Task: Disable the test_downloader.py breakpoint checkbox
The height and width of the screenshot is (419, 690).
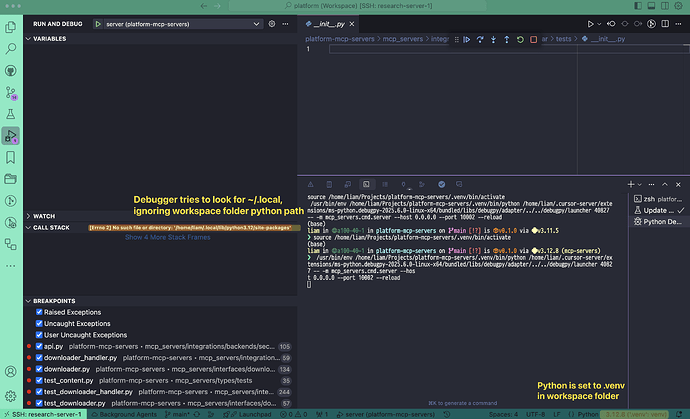Action: coord(39,403)
